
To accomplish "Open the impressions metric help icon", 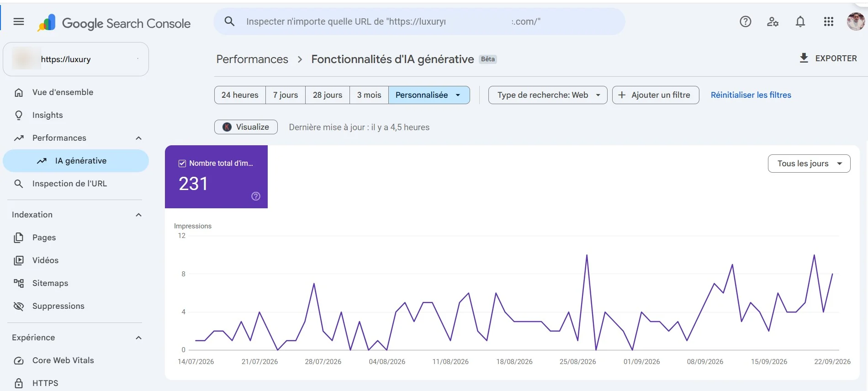I will (256, 196).
